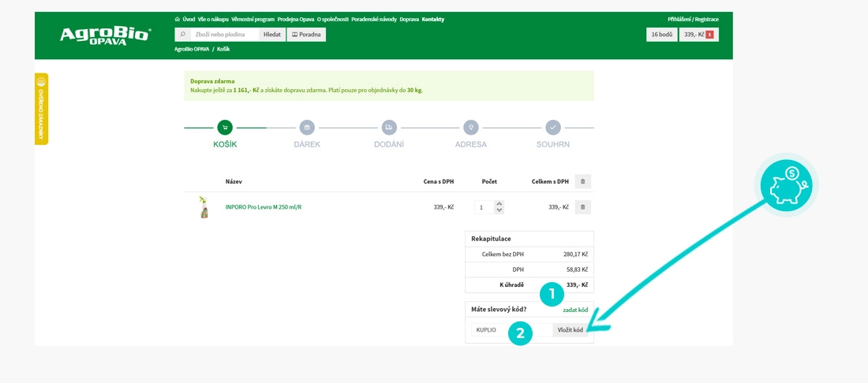This screenshot has width=868, height=383.
Task: Open the Věrnostní program menu item
Action: [253, 20]
